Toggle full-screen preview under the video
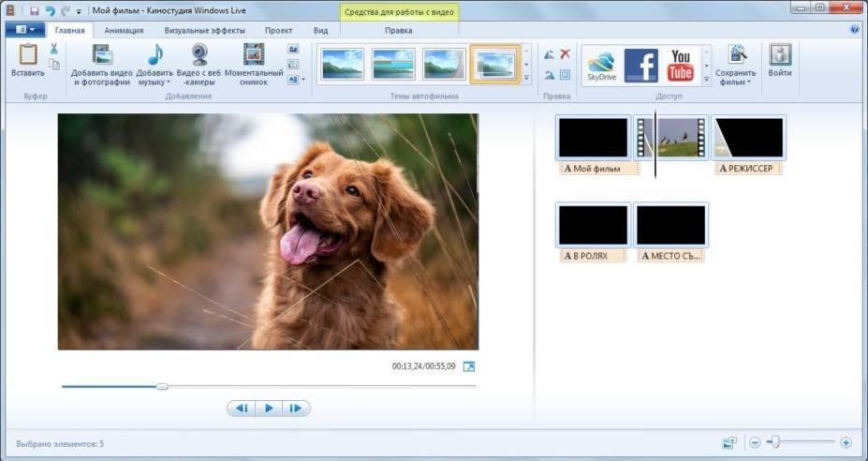This screenshot has height=461, width=868. click(469, 366)
